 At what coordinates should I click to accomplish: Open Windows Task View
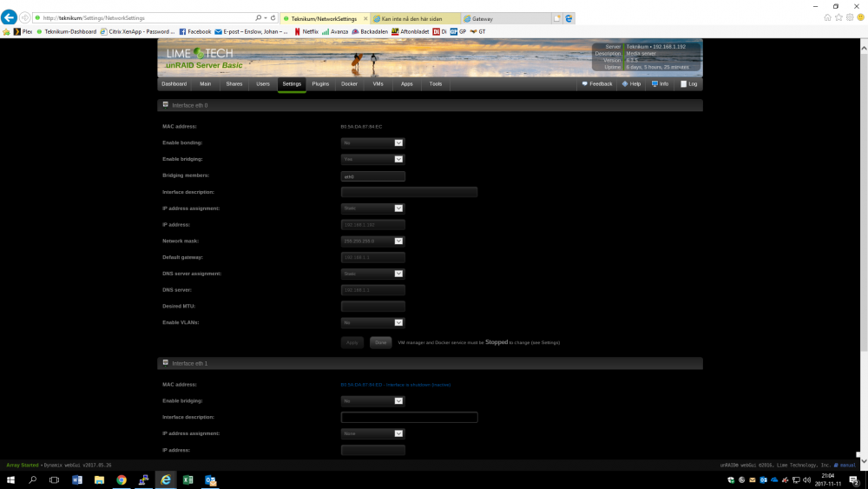pos(54,480)
